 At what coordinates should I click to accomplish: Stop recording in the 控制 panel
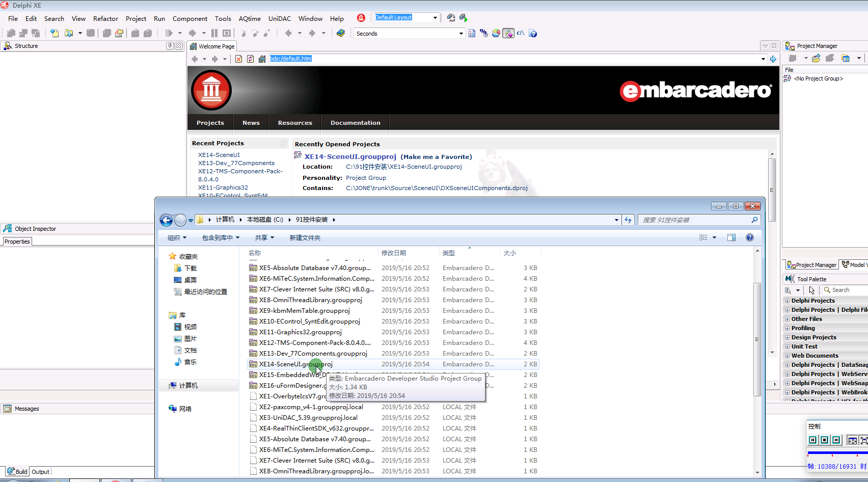click(x=824, y=440)
